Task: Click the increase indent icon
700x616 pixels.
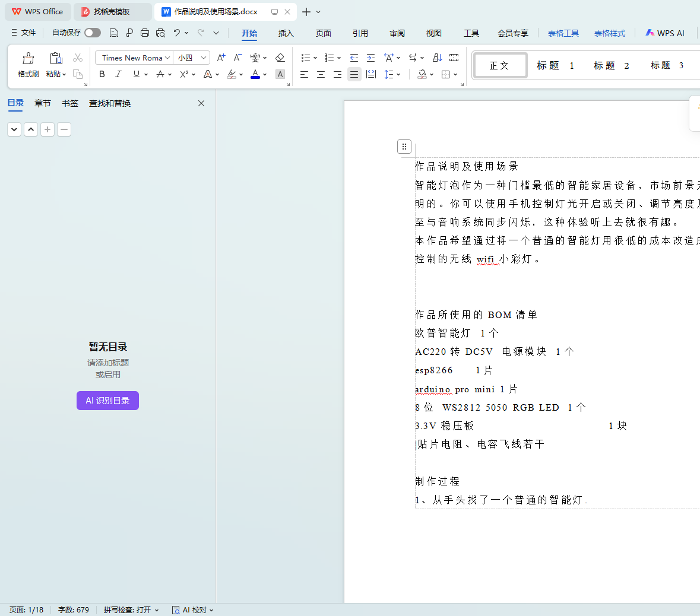Action: click(x=370, y=58)
